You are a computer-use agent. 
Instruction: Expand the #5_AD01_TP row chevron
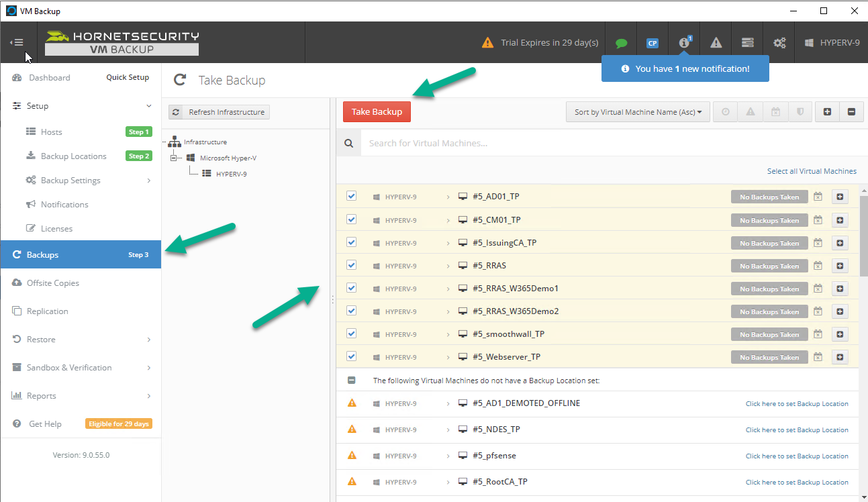[448, 197]
